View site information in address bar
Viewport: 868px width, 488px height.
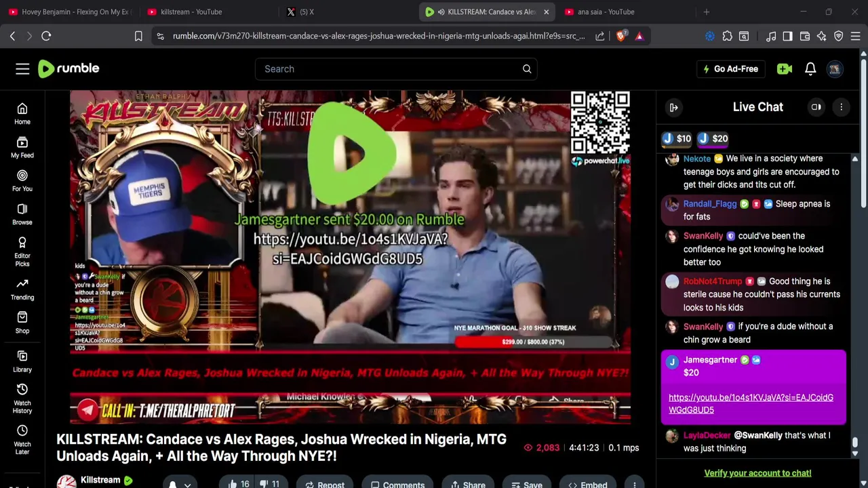click(x=160, y=36)
